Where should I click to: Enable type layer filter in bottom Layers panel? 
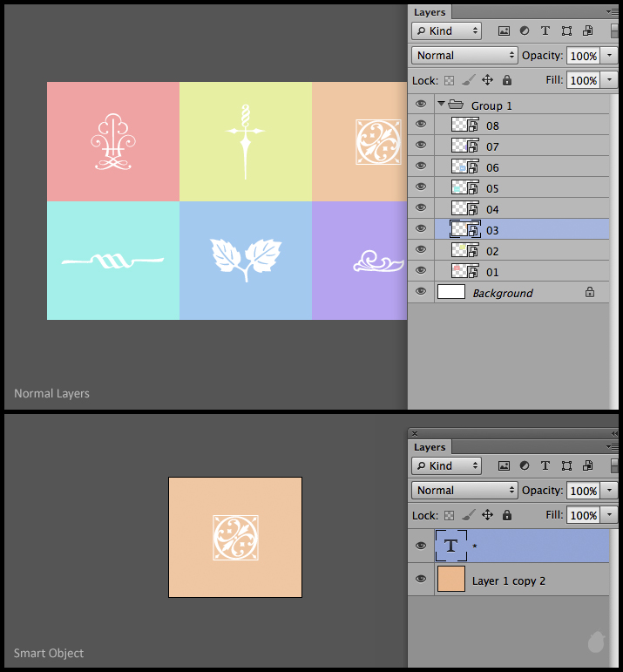coord(545,466)
